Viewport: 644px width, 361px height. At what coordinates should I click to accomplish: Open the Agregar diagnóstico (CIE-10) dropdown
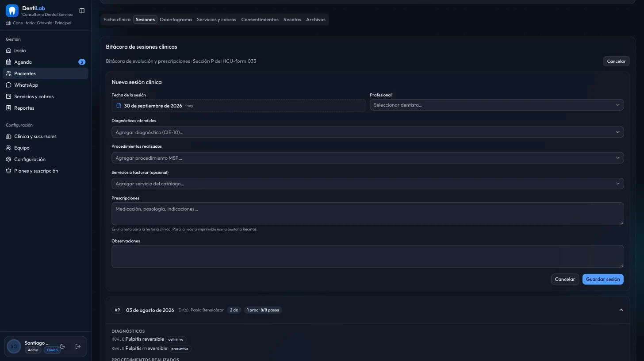(x=368, y=132)
